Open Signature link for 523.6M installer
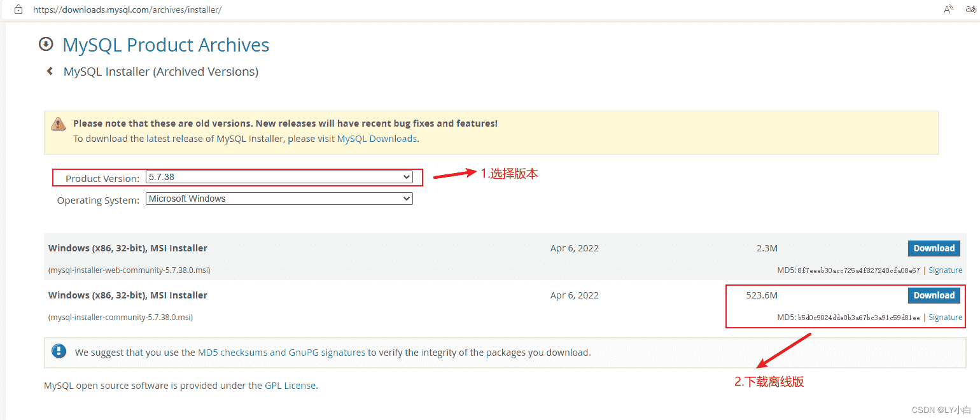Viewport: 980px width, 420px height. click(945, 317)
